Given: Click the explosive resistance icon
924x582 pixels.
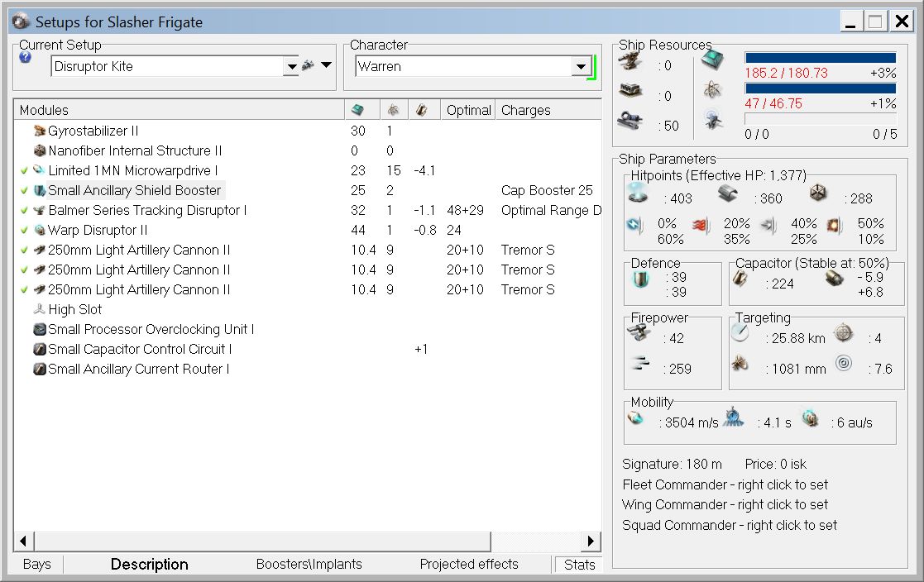Looking at the screenshot, I should tap(834, 225).
